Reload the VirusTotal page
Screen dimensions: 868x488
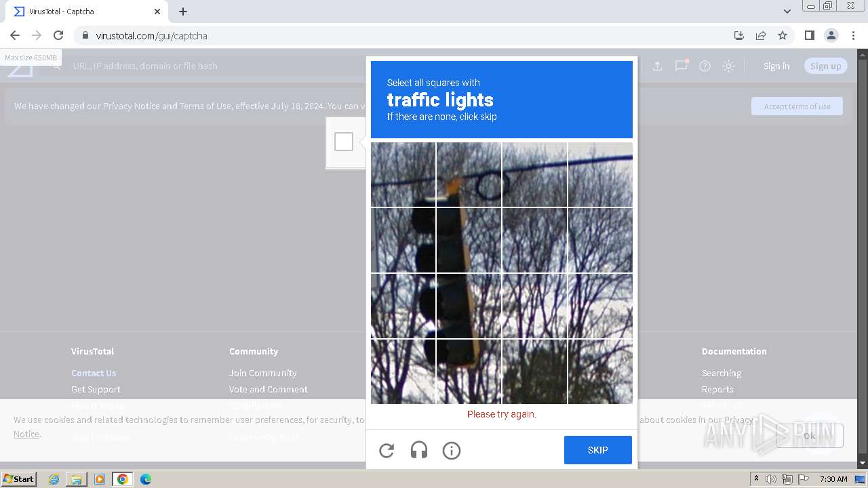tap(58, 35)
